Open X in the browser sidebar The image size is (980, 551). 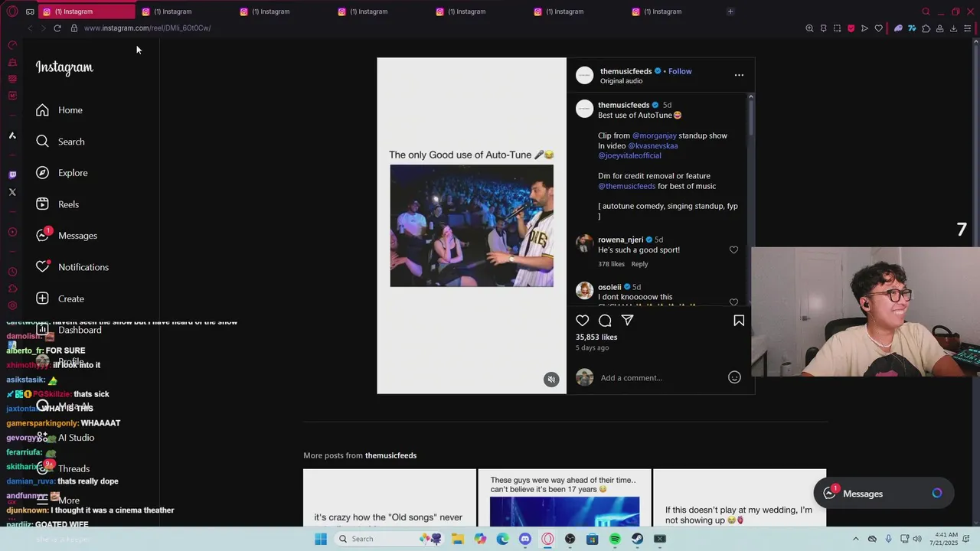click(x=12, y=192)
